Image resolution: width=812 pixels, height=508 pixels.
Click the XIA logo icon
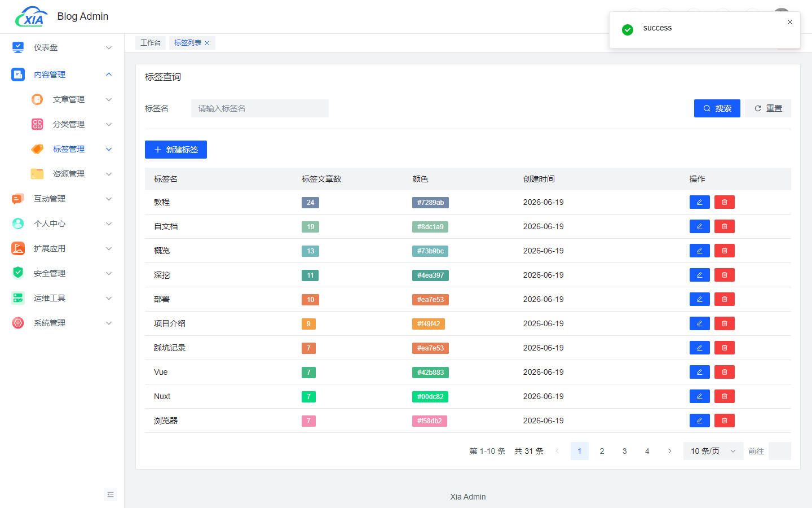point(32,17)
